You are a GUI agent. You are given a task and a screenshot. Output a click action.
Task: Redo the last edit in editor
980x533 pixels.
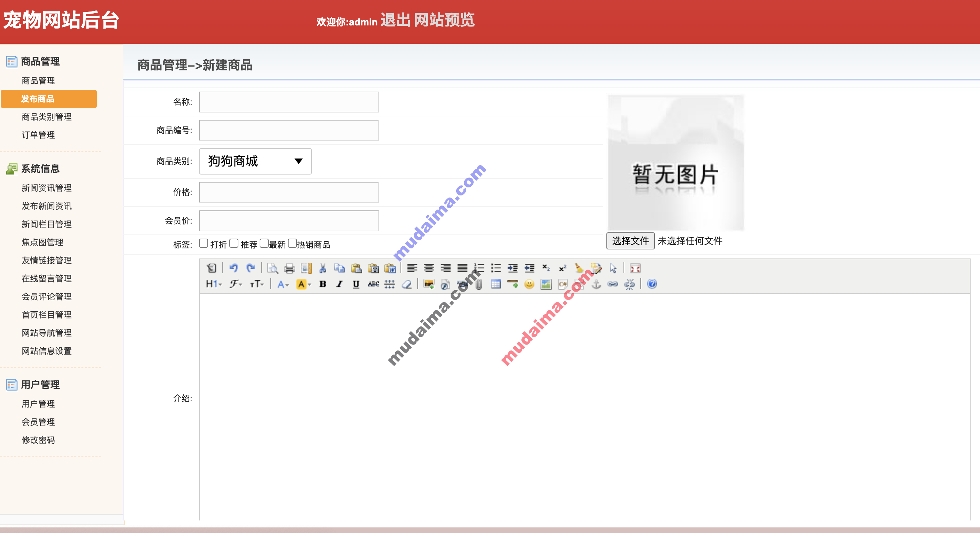click(x=250, y=268)
